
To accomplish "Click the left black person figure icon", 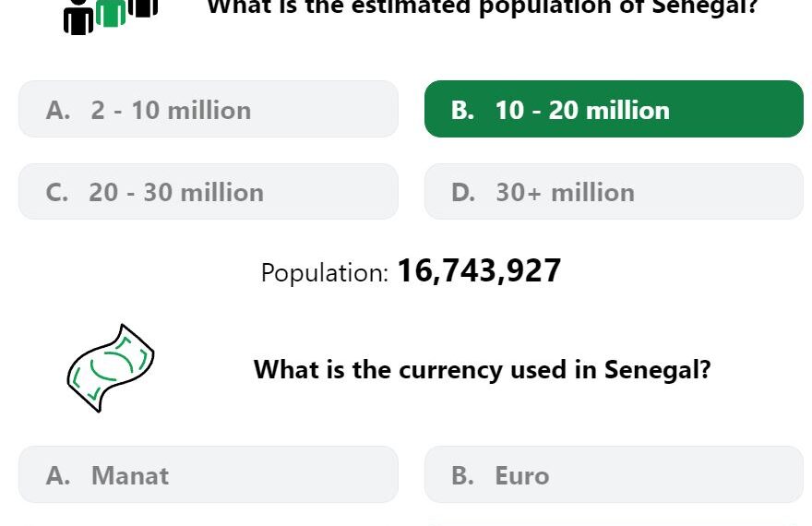I will (x=78, y=18).
